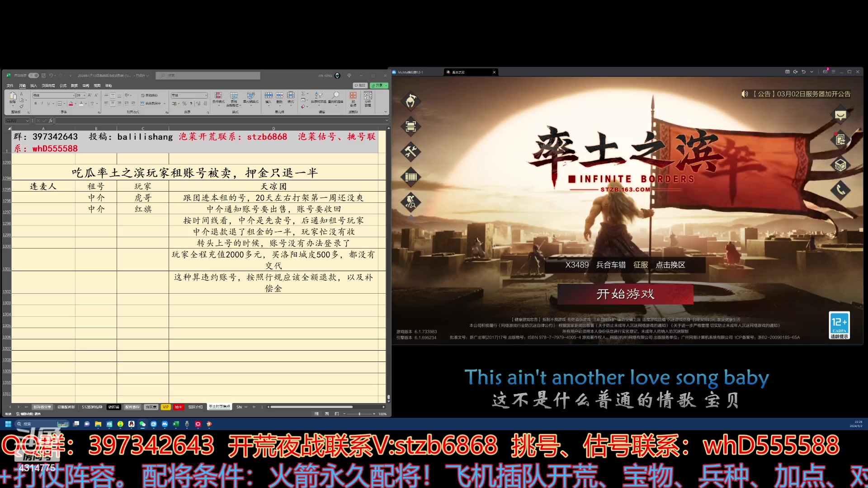This screenshot has width=868, height=488.
Task: Switch to Page Layout view button
Action: click(327, 413)
